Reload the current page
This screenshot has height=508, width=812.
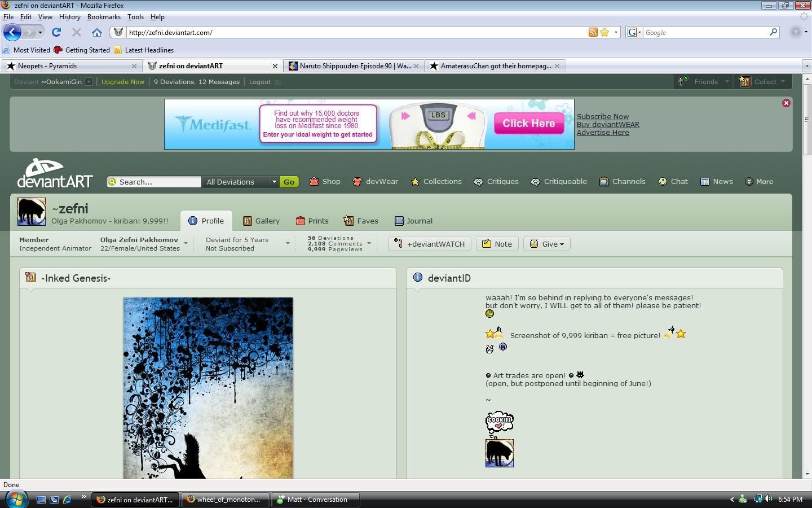point(56,32)
